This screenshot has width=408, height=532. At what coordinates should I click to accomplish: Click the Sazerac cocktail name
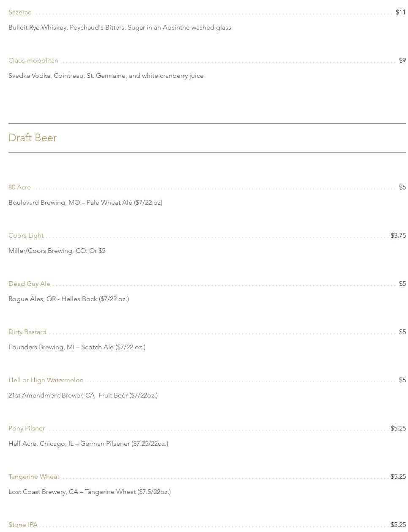point(20,12)
